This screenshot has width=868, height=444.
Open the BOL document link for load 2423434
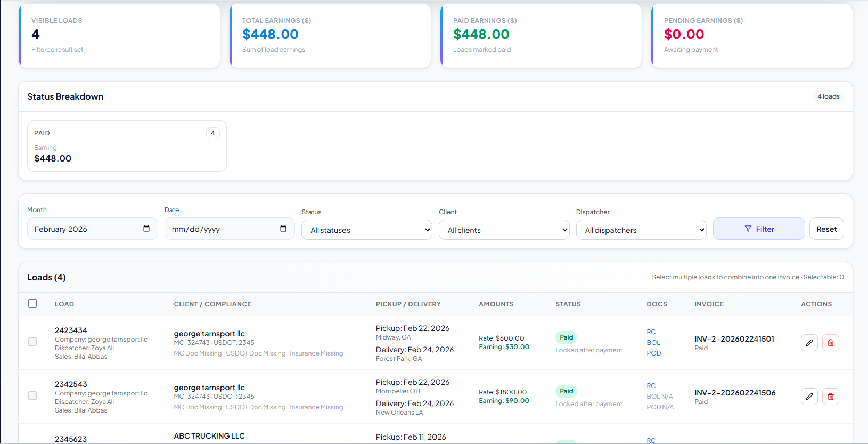(653, 343)
